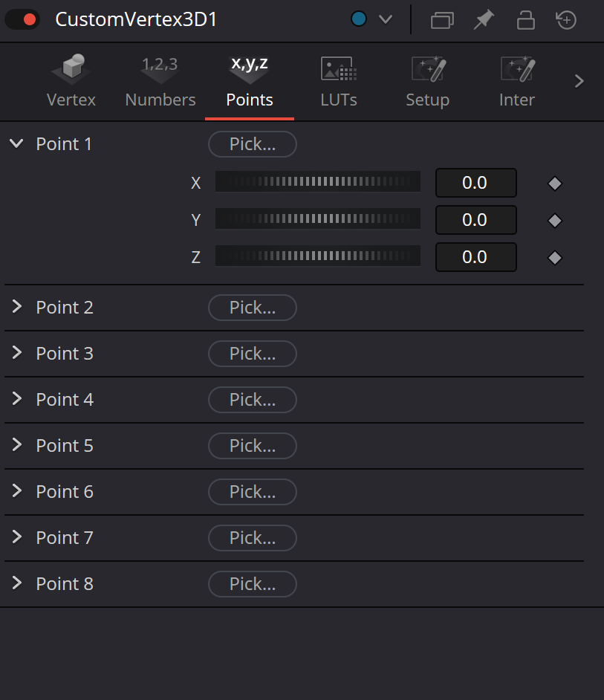Open the node color dropdown arrow
The height and width of the screenshot is (700, 604).
pyautogui.click(x=386, y=19)
